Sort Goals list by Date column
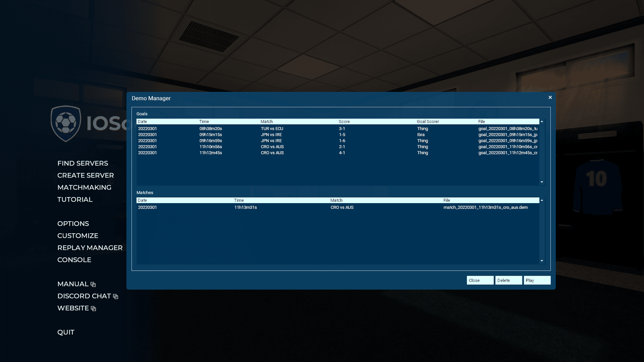The image size is (644, 362). click(167, 121)
